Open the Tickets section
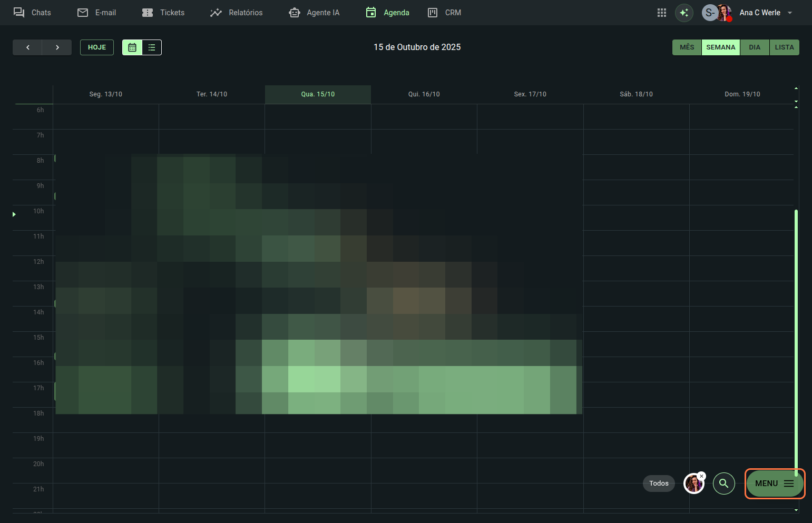 (x=163, y=13)
